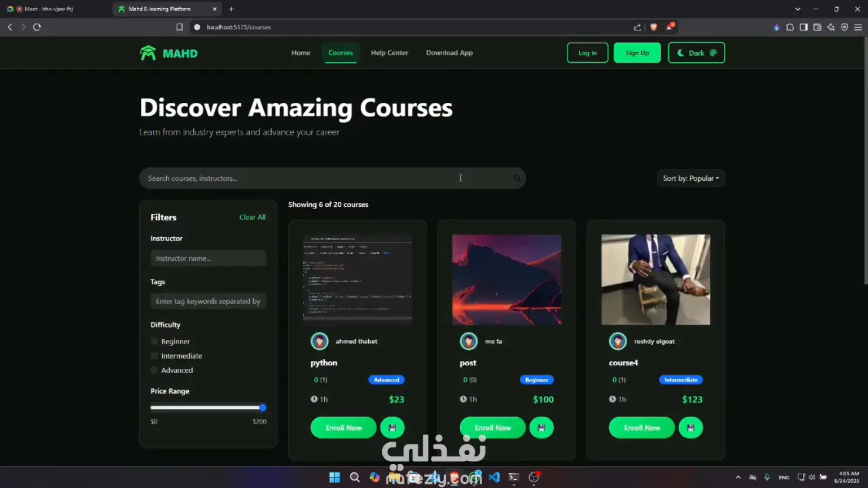Open the Brave VPN shield icon
The width and height of the screenshot is (868, 488).
(845, 27)
